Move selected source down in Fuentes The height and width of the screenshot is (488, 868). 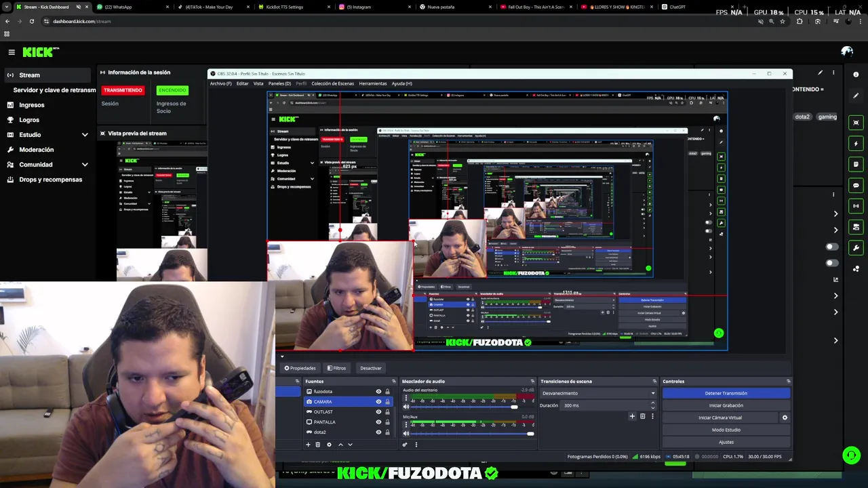350,445
